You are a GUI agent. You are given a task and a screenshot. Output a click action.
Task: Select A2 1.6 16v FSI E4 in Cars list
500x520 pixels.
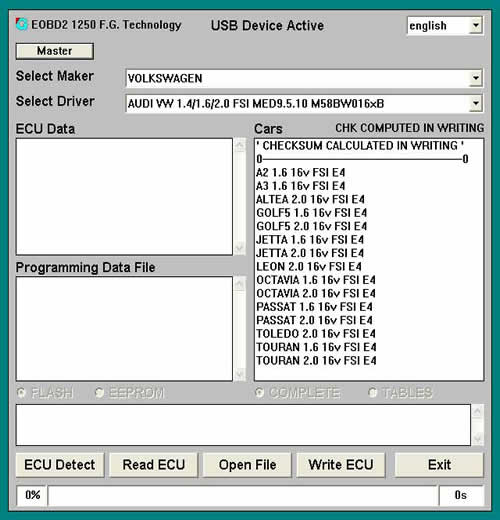click(x=301, y=172)
